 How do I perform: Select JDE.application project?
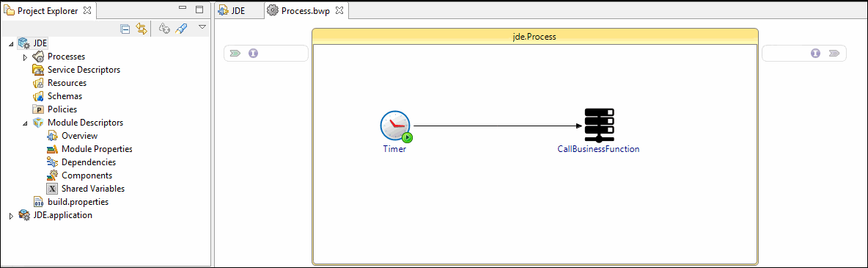point(62,214)
